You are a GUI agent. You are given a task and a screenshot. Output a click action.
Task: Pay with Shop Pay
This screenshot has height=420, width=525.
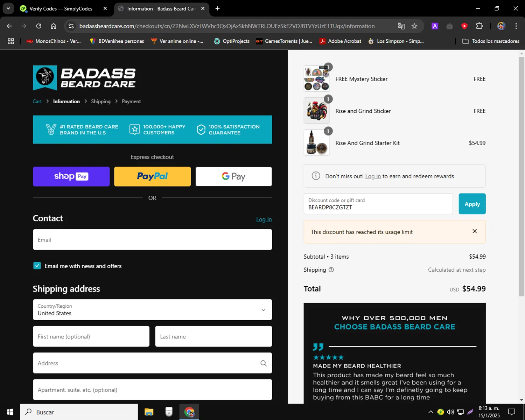tap(71, 176)
